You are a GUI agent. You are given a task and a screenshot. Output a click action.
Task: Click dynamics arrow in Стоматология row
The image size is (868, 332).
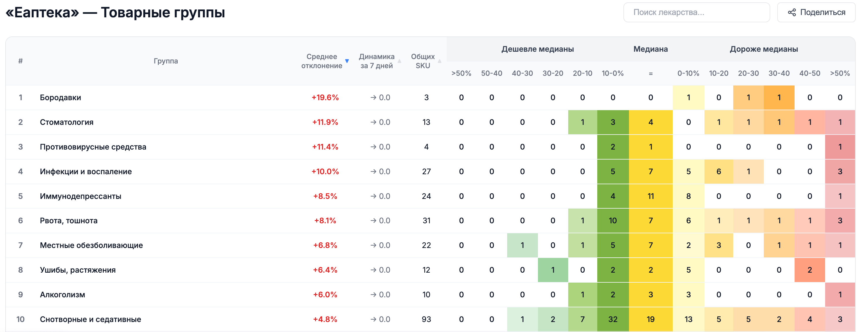373,122
